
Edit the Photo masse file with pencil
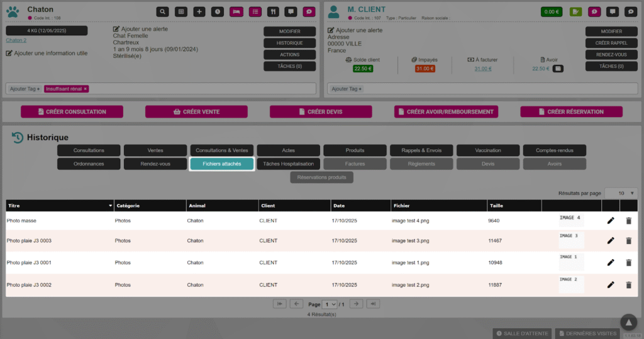(x=610, y=221)
